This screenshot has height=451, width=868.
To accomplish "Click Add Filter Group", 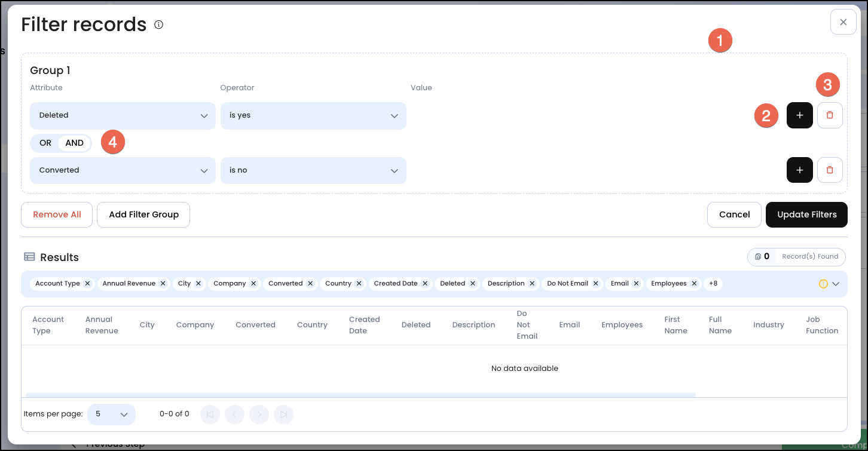I will [143, 214].
